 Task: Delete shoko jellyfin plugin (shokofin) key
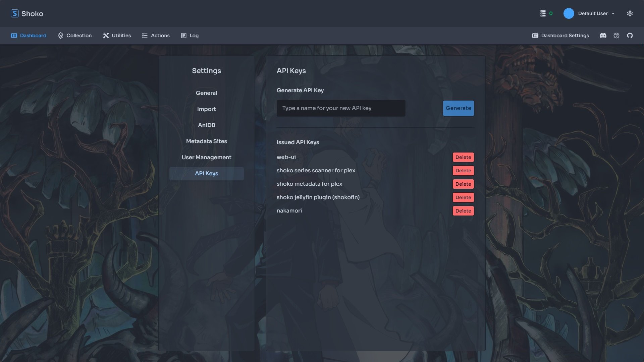point(463,197)
